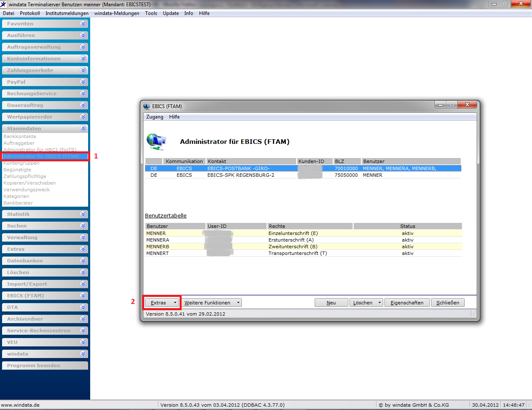This screenshot has width=532, height=410.
Task: Open the Zugang menu in the EBICS dialog
Action: (x=155, y=117)
